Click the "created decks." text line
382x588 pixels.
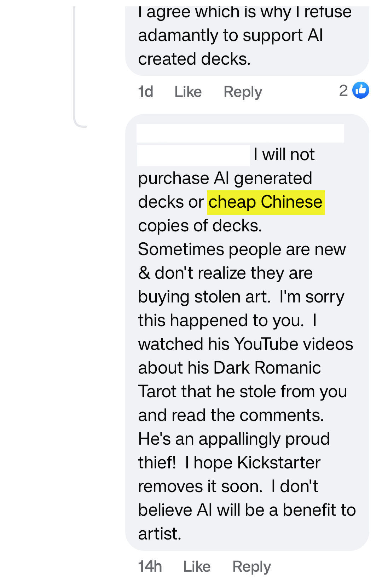click(x=194, y=59)
